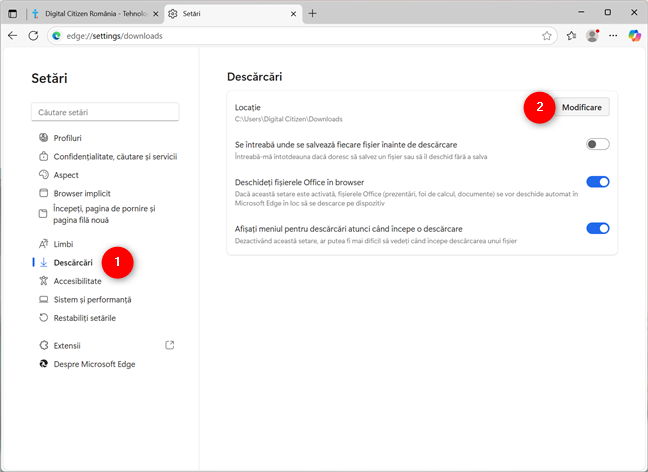Open the Copilot icon in toolbar
The height and width of the screenshot is (472, 648).
click(634, 35)
